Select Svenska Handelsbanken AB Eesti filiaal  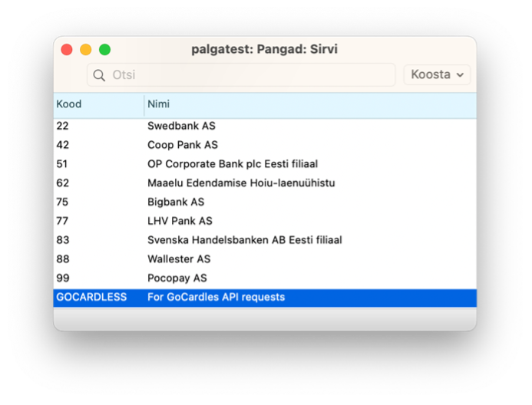click(265, 240)
